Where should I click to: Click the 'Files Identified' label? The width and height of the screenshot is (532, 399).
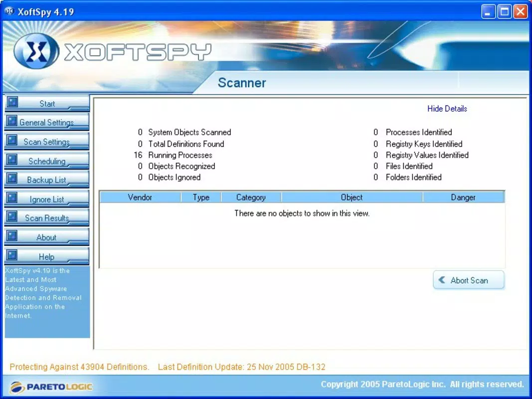pyautogui.click(x=409, y=166)
